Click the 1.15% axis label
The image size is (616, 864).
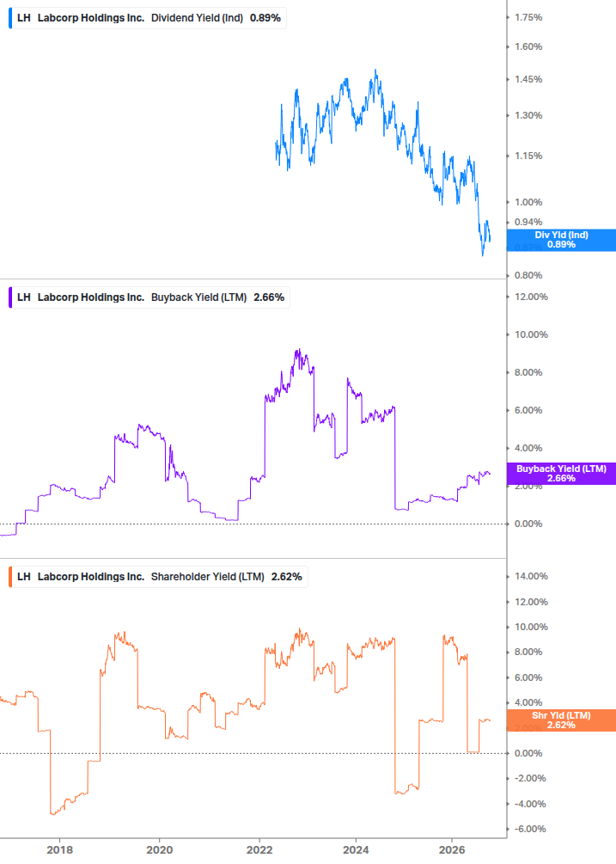point(528,156)
